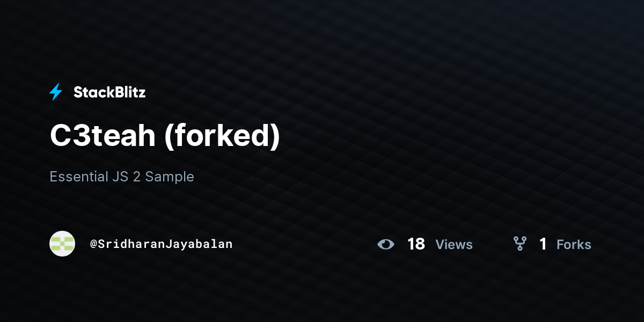Click the (forked) part of the title

[222, 137]
